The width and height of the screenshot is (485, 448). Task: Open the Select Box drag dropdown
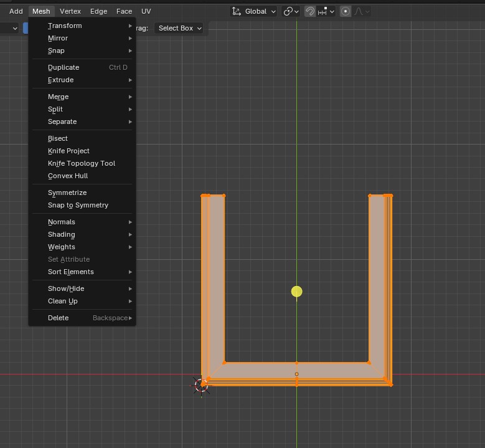179,28
